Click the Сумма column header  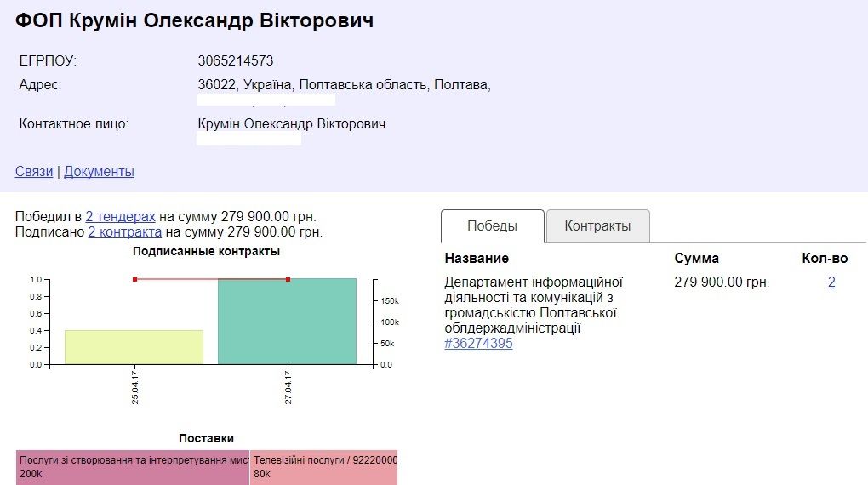pos(696,259)
